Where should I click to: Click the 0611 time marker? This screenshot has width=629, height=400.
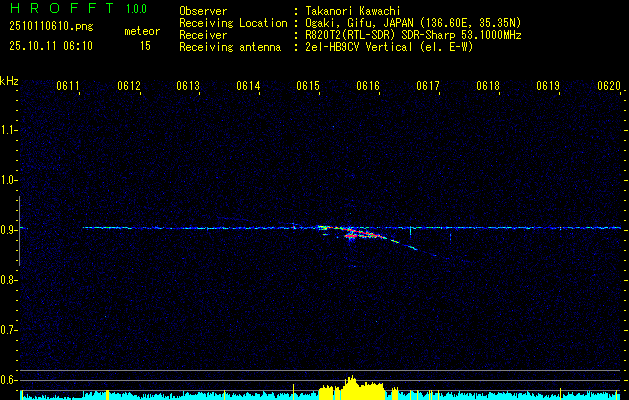pos(68,86)
